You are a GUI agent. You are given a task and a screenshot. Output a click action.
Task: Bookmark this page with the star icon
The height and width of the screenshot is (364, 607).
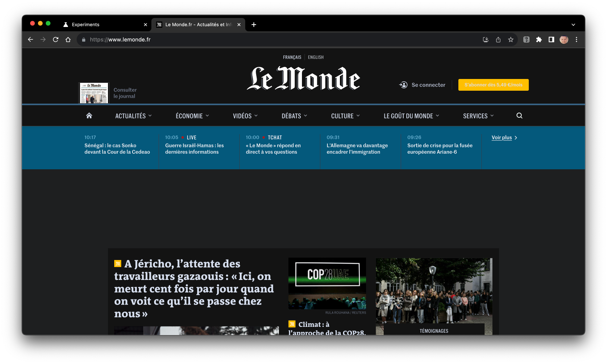(x=511, y=39)
